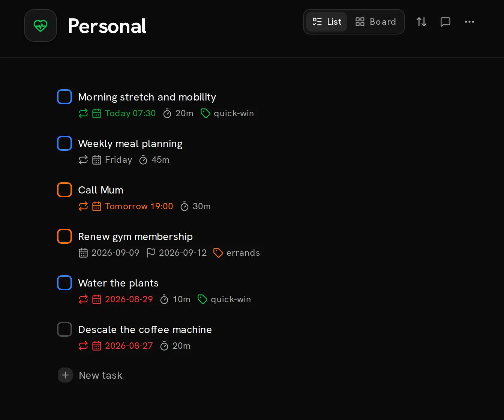The image size is (504, 420).
Task: Select the List view tab
Action: pos(327,22)
